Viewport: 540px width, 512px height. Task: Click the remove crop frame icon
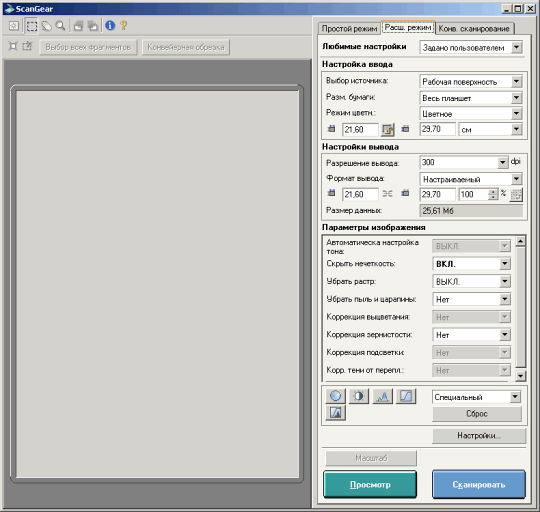click(x=27, y=46)
